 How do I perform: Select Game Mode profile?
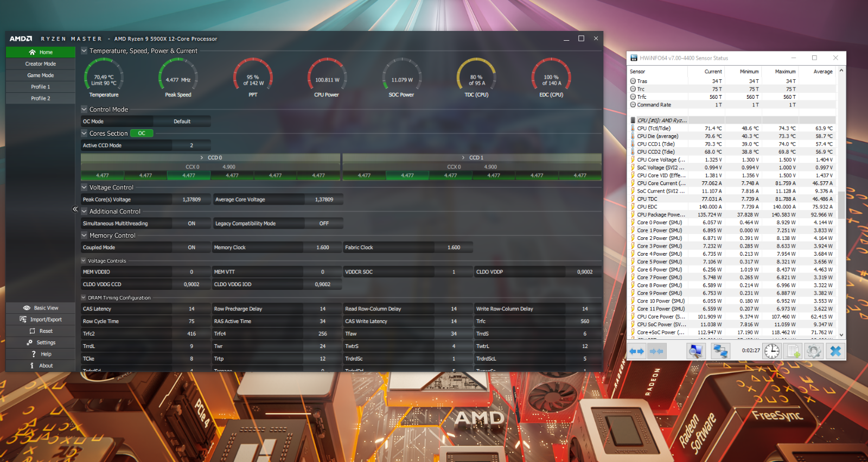pyautogui.click(x=41, y=75)
